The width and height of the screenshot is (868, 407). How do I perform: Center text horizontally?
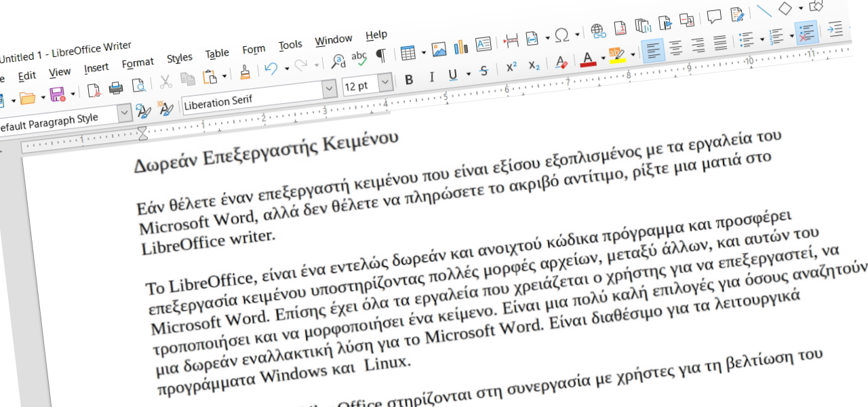click(675, 48)
